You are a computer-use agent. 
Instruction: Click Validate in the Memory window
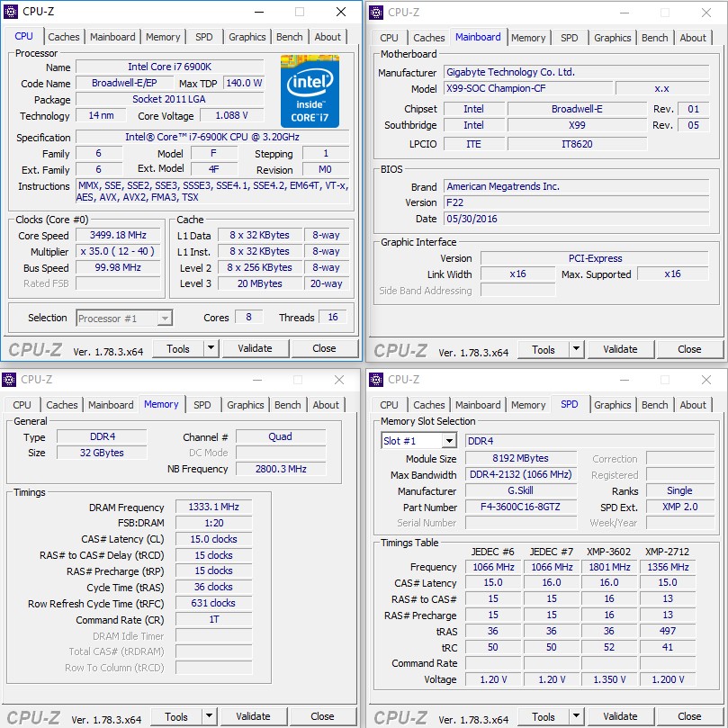click(x=254, y=716)
